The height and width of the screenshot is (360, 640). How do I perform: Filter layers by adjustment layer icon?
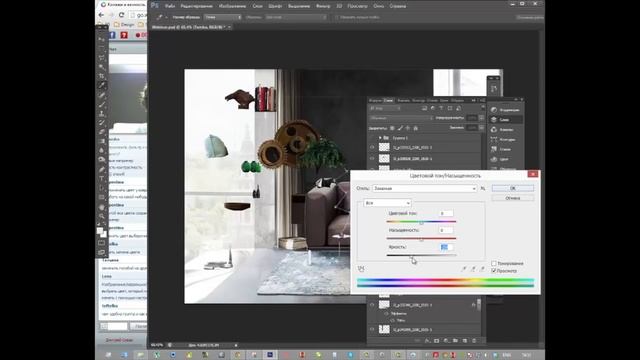point(433,108)
